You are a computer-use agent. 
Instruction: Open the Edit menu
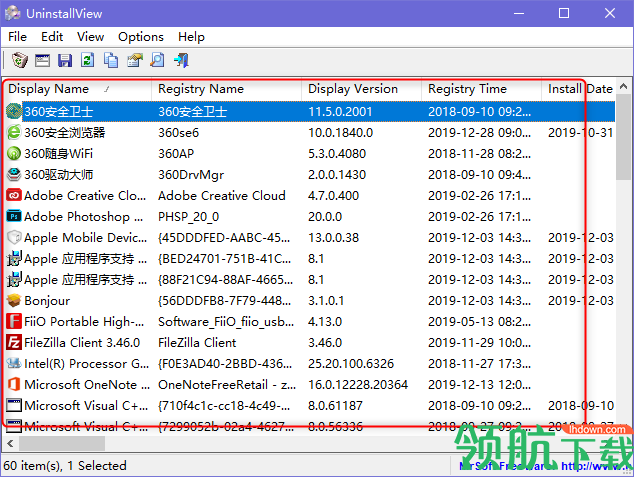[52, 37]
